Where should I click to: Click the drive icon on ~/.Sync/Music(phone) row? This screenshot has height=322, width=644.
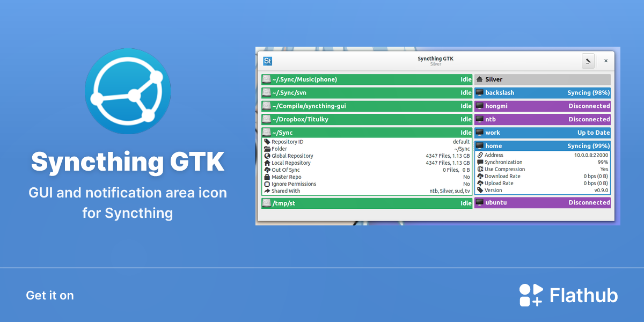coord(267,79)
